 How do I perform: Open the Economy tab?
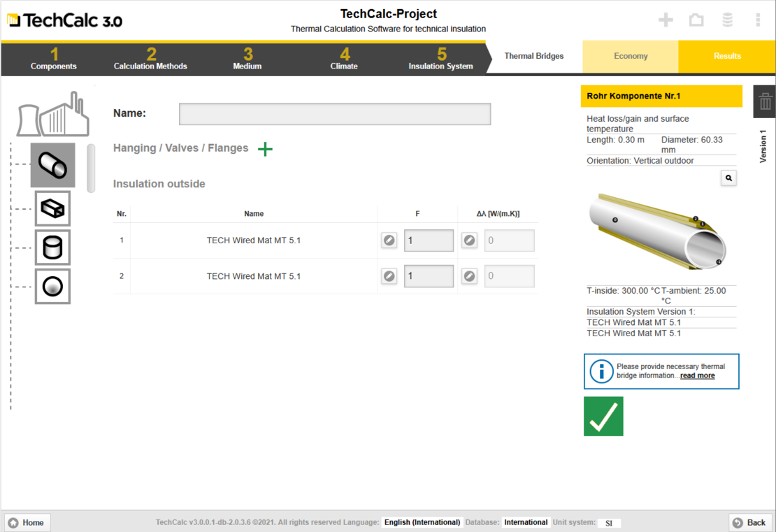click(x=631, y=56)
